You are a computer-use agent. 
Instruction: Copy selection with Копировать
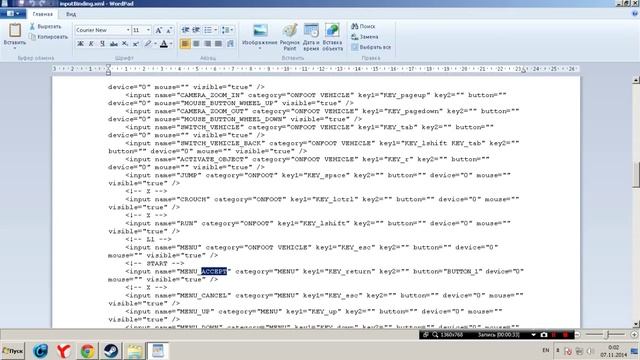click(49, 37)
